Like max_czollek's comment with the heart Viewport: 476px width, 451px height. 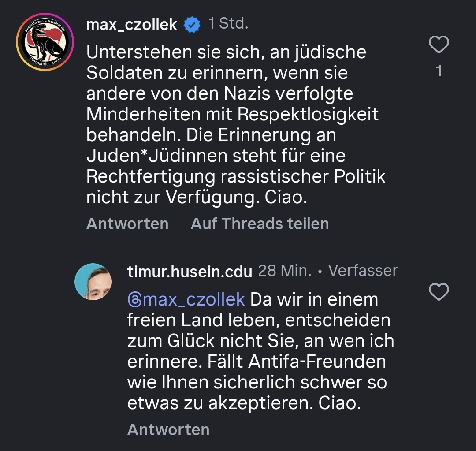point(439,45)
